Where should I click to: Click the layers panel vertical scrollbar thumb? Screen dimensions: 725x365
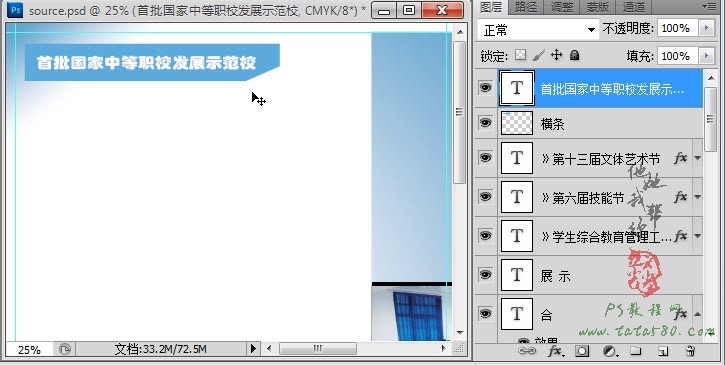pos(710,119)
